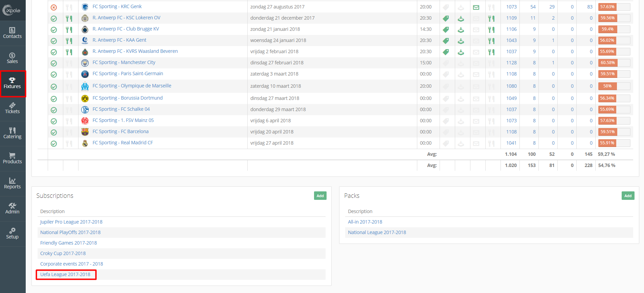Screen dimensions: 644x293
Task: Open National League 2017-2018 pack
Action: point(377,232)
